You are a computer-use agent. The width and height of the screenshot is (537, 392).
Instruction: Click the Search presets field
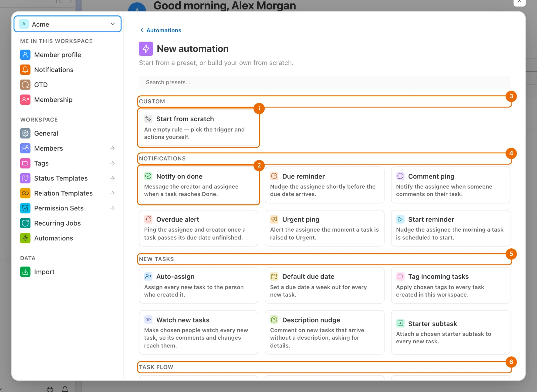pyautogui.click(x=325, y=82)
